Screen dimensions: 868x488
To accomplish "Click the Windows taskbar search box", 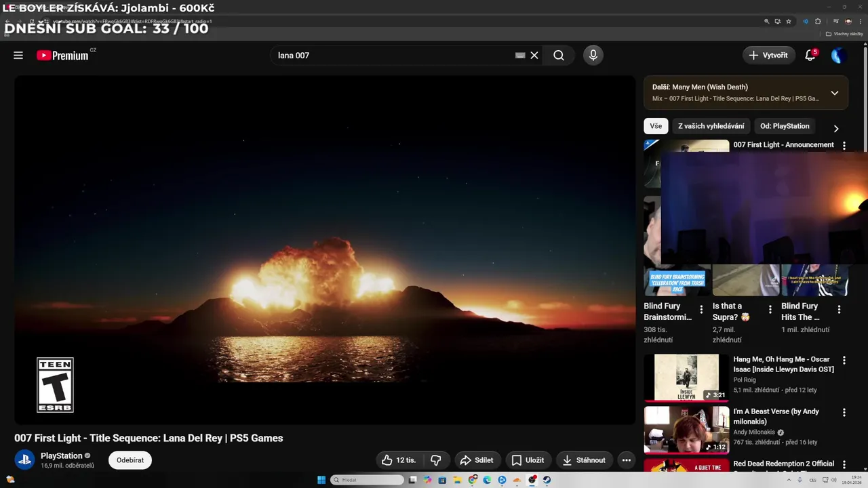I will point(367,480).
